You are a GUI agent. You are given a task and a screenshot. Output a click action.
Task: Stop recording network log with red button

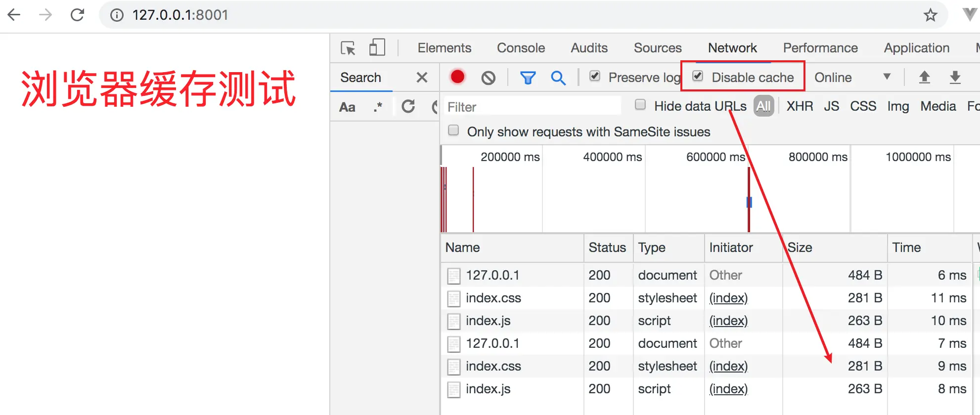pyautogui.click(x=457, y=77)
